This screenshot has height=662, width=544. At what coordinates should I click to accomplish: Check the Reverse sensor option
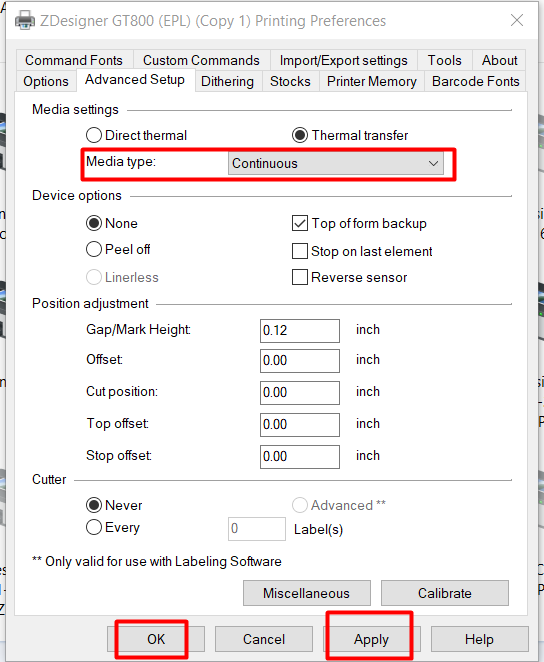pyautogui.click(x=300, y=277)
